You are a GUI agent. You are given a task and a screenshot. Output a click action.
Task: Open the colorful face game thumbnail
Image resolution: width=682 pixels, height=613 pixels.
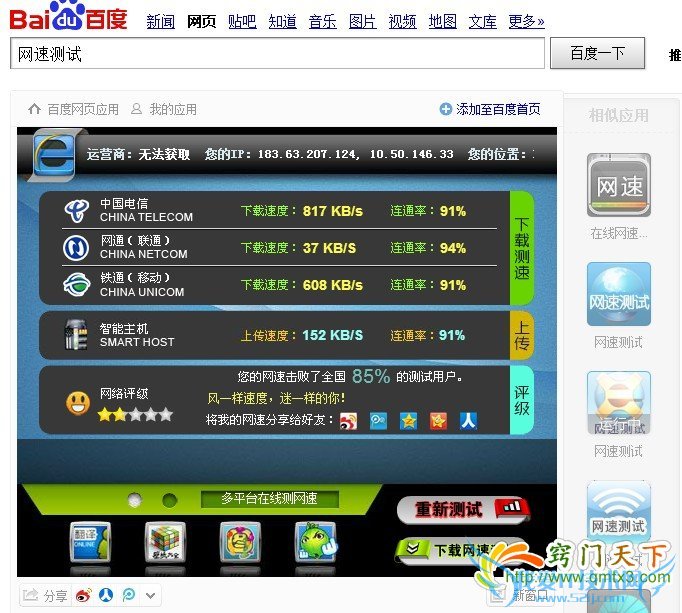pyautogui.click(x=240, y=542)
